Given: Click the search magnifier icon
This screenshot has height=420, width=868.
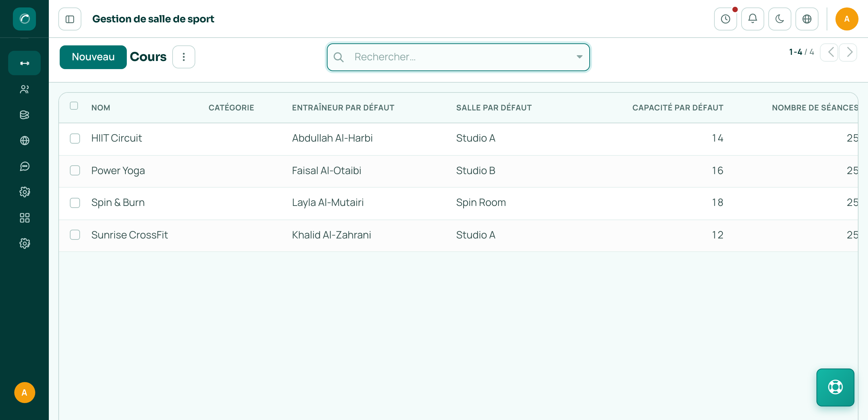Looking at the screenshot, I should (338, 57).
